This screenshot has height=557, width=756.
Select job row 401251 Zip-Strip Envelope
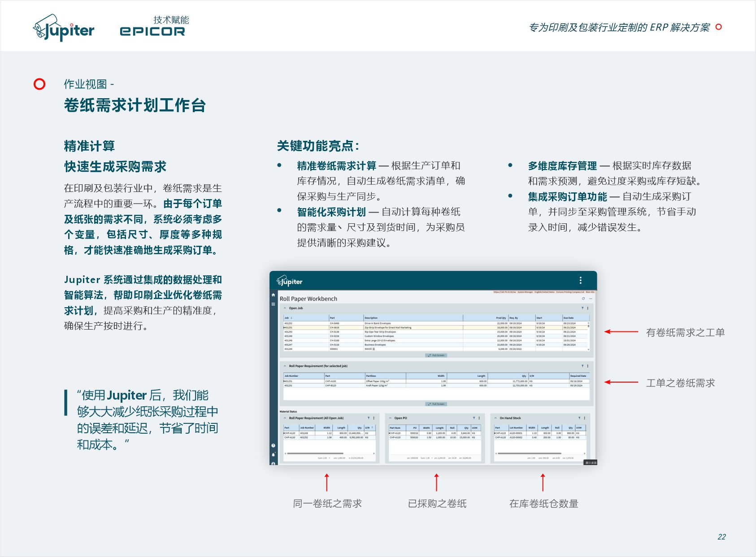[x=435, y=327]
